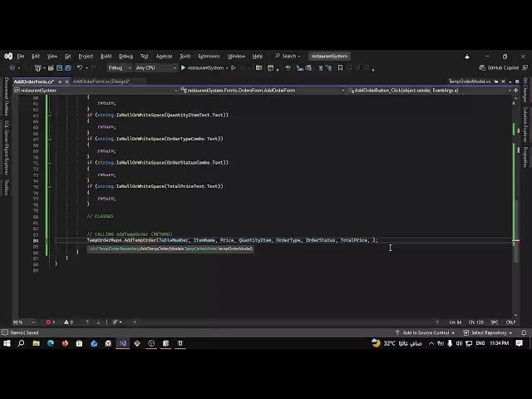Click Add to Source Control
The width and height of the screenshot is (532, 399).
point(425,332)
